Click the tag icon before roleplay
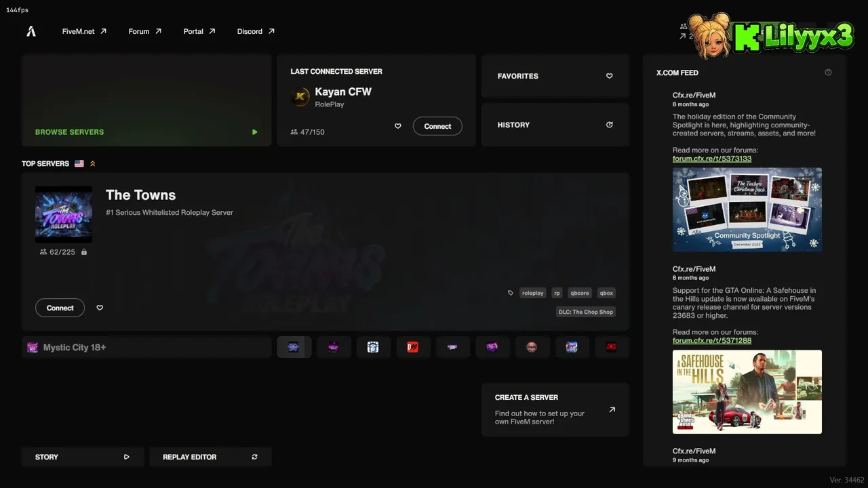868x488 pixels. pos(511,293)
